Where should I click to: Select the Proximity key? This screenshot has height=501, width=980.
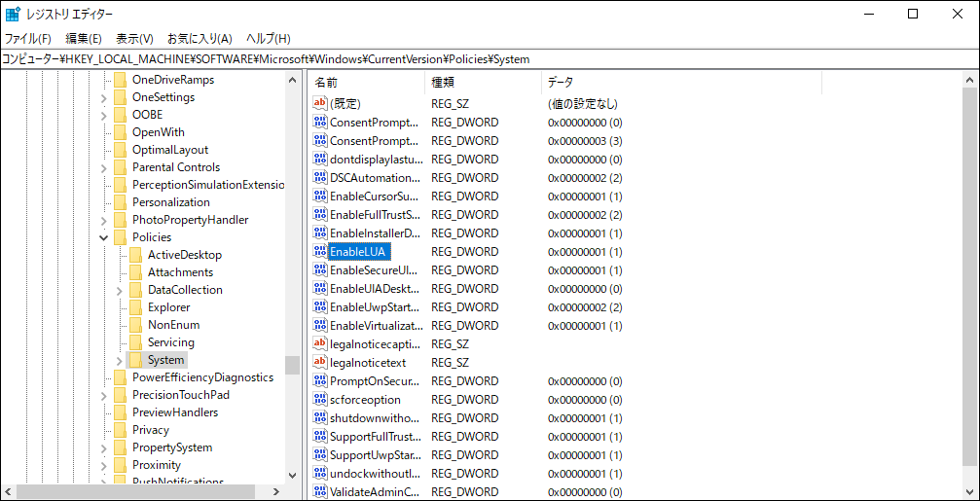(x=157, y=465)
